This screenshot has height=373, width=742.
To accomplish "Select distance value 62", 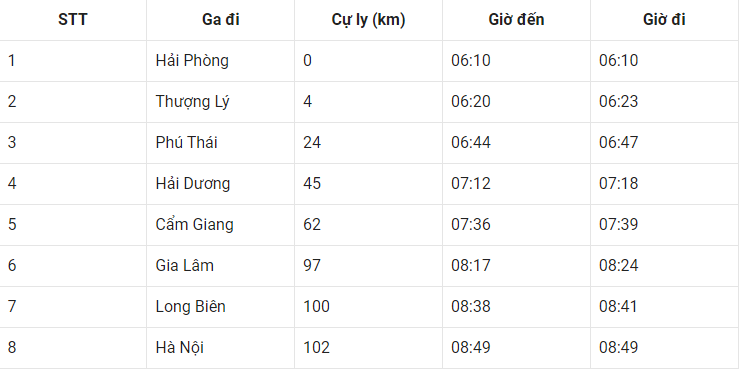I will 312,224.
